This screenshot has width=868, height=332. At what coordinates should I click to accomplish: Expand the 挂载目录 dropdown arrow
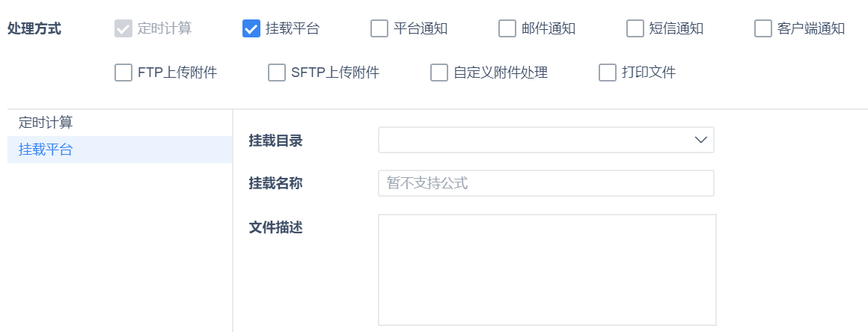[x=701, y=140]
